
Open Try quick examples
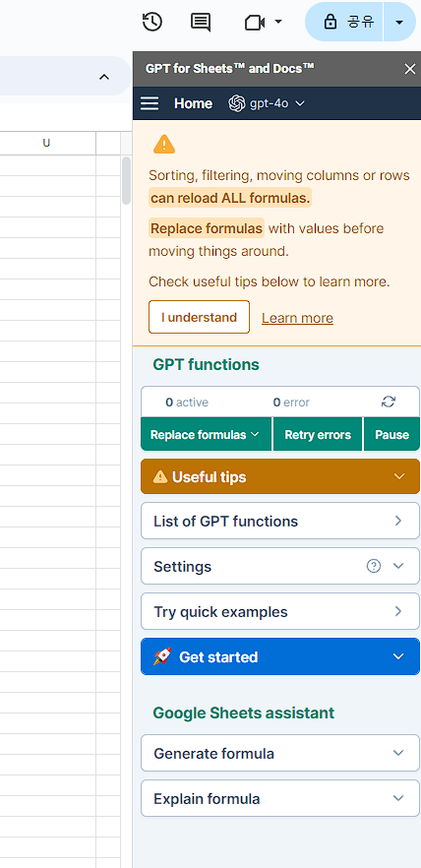[280, 612]
